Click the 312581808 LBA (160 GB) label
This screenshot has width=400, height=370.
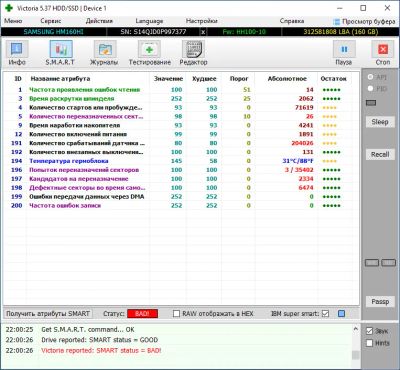click(x=341, y=32)
